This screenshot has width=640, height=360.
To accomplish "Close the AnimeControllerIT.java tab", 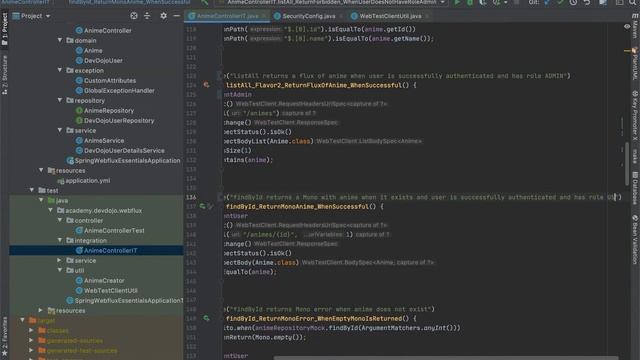I will pyautogui.click(x=264, y=16).
